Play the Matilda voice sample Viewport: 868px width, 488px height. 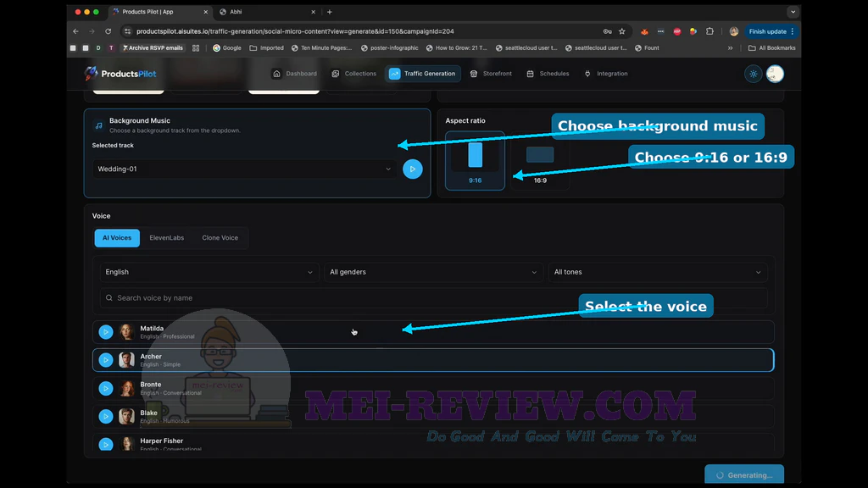[106, 332]
